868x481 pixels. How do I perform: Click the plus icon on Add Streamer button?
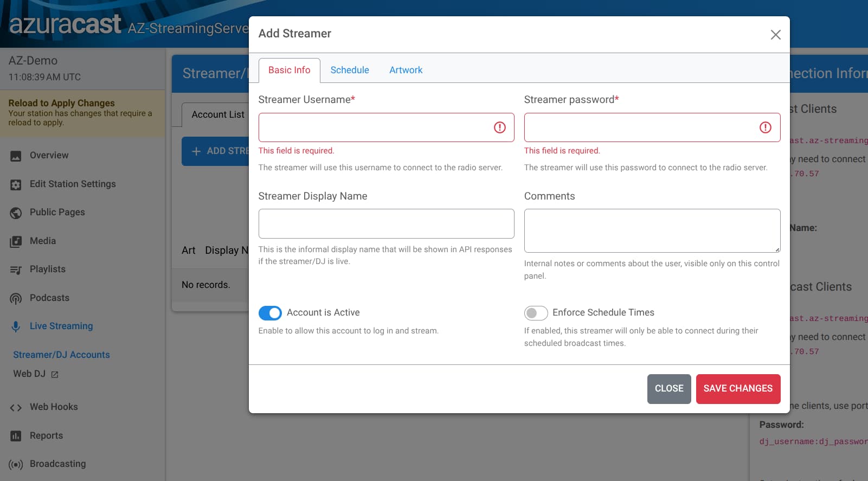[x=196, y=151]
